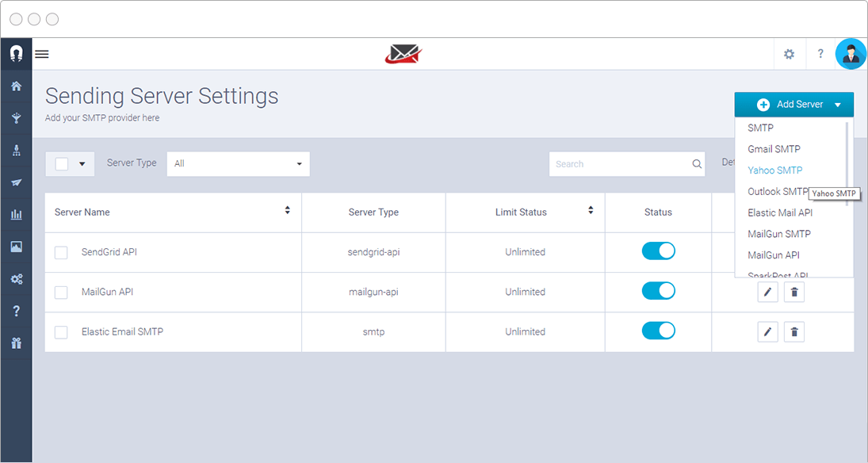Open the user profile avatar
Viewport: 868px width, 463px height.
coord(851,54)
